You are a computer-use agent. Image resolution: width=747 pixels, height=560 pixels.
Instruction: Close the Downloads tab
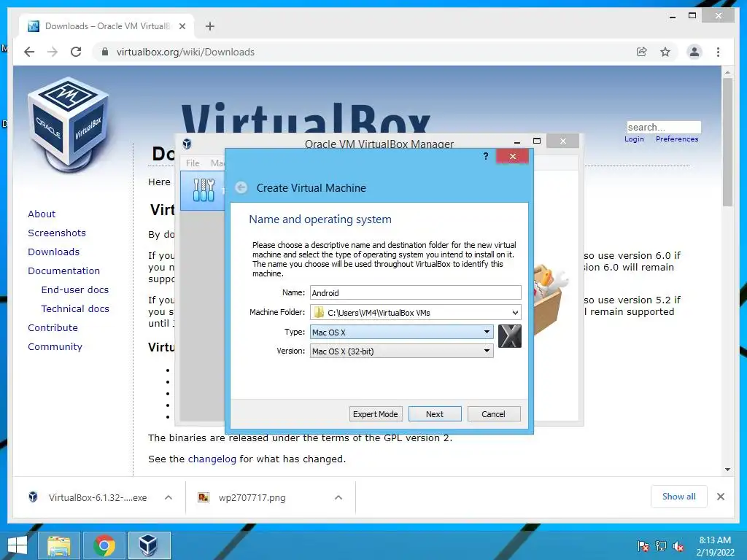tap(182, 26)
